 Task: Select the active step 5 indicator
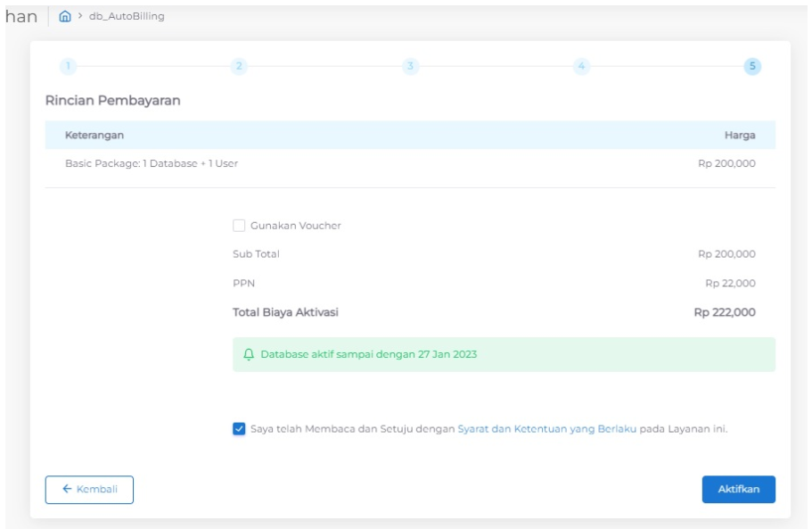coord(752,66)
